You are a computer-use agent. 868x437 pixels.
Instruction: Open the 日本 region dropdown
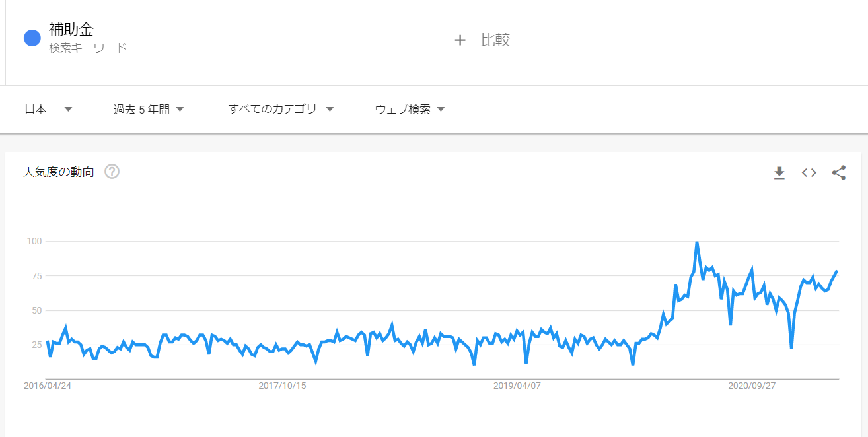(48, 110)
